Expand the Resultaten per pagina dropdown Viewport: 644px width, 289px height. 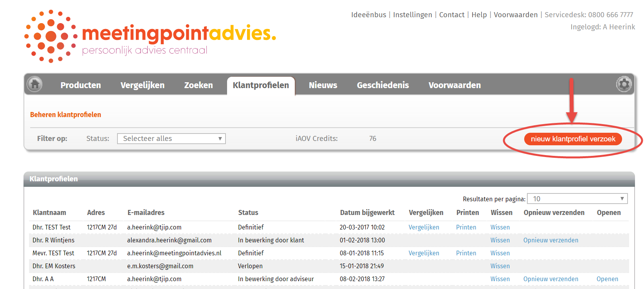(x=577, y=199)
